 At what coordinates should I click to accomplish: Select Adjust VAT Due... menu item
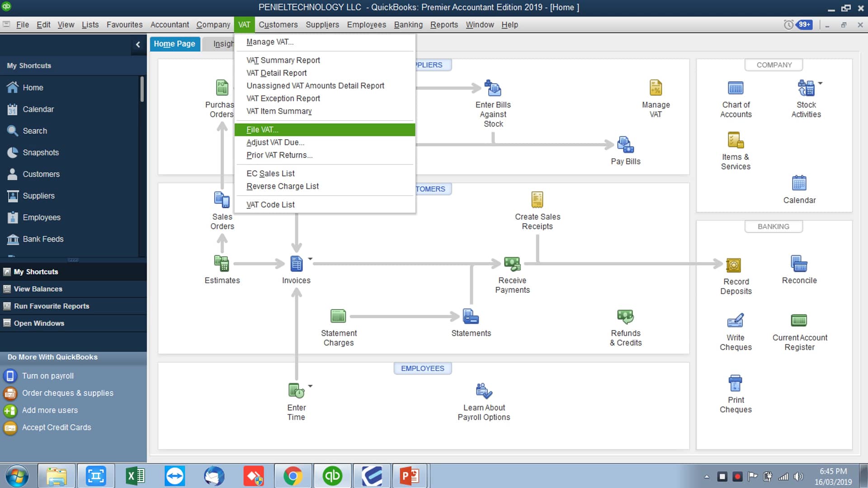325,142
